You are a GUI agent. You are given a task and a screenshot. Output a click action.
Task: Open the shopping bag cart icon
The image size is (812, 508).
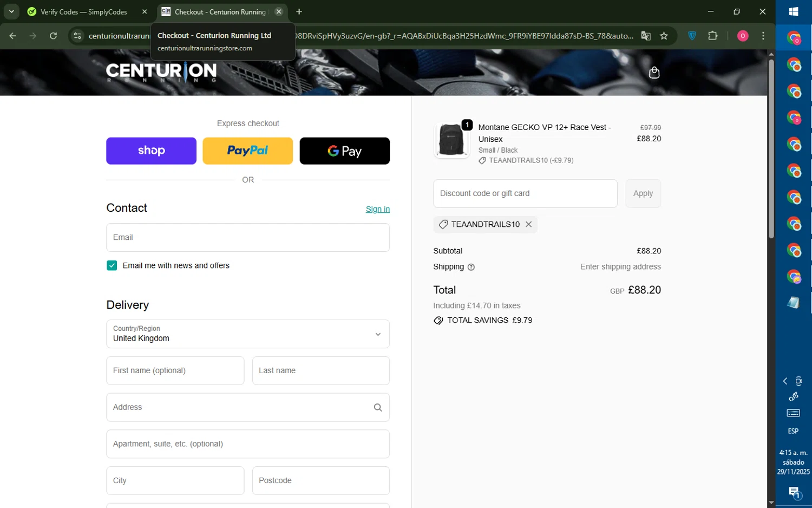click(654, 73)
